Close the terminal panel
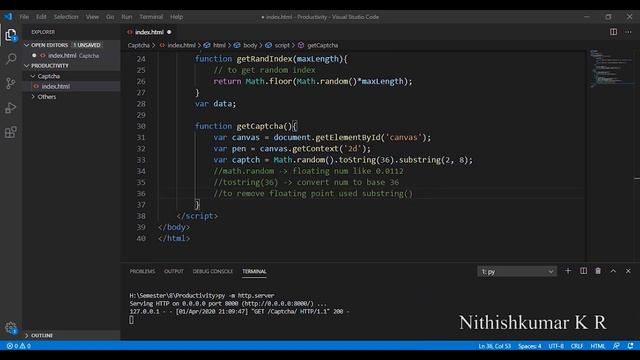Image resolution: width=640 pixels, height=360 pixels. tap(628, 271)
